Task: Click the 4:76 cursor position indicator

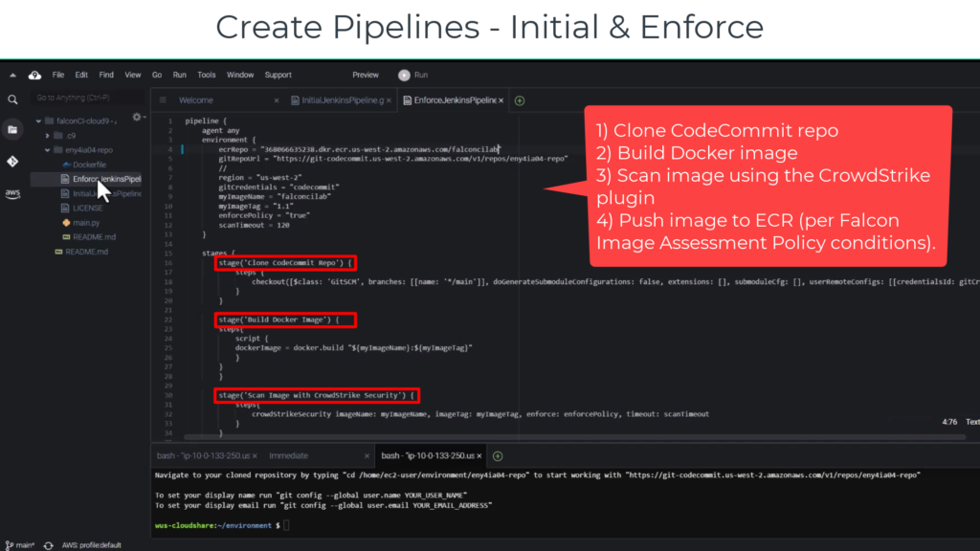Action: (x=949, y=422)
